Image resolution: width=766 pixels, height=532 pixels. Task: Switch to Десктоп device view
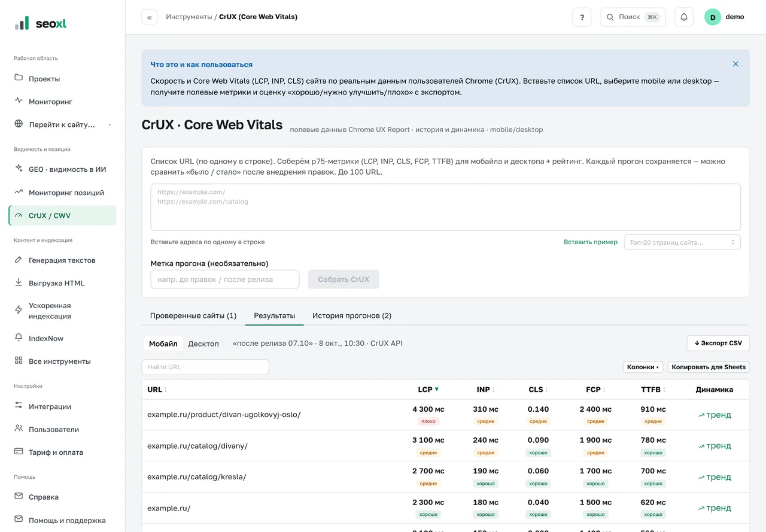[x=203, y=343]
